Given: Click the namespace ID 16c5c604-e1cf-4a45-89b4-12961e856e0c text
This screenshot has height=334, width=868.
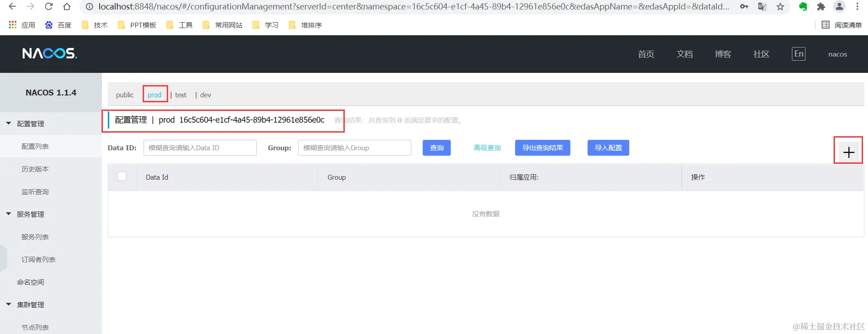Looking at the screenshot, I should pos(252,120).
